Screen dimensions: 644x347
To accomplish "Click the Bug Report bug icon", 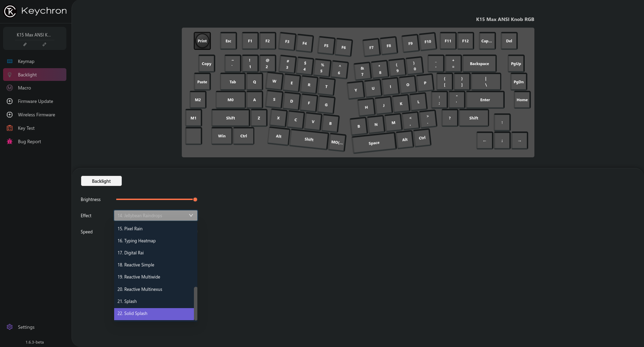I will (10, 141).
